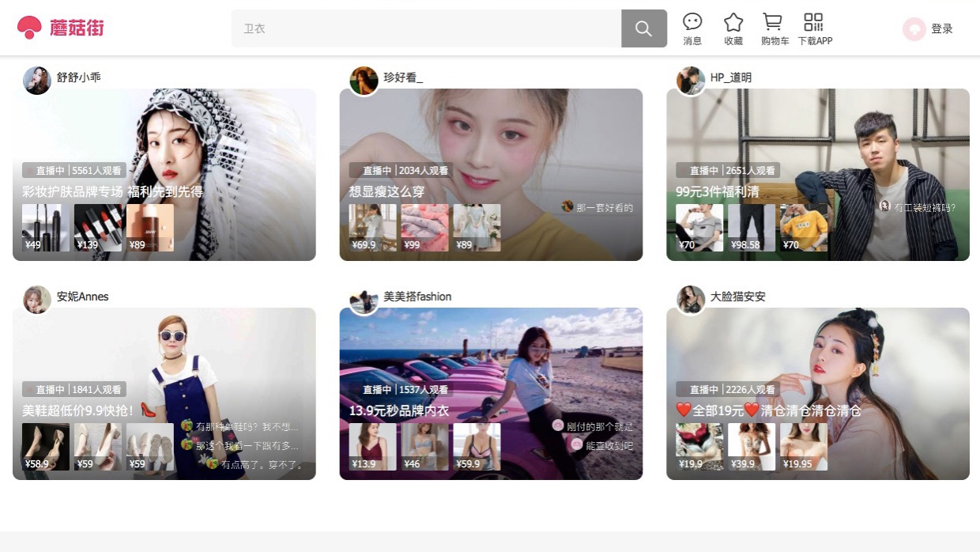Select the ¥58.9 high heels thumbnail

click(x=46, y=447)
